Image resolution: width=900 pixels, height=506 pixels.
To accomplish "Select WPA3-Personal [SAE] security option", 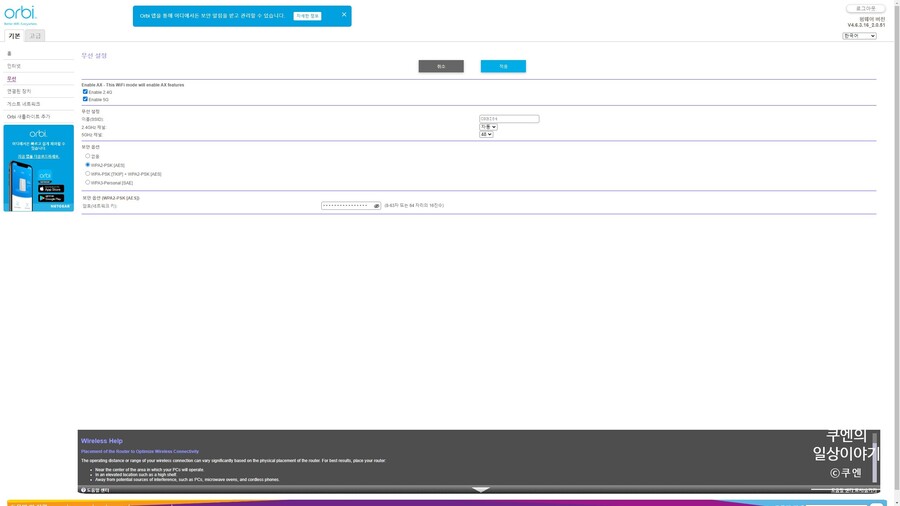I will 88,182.
